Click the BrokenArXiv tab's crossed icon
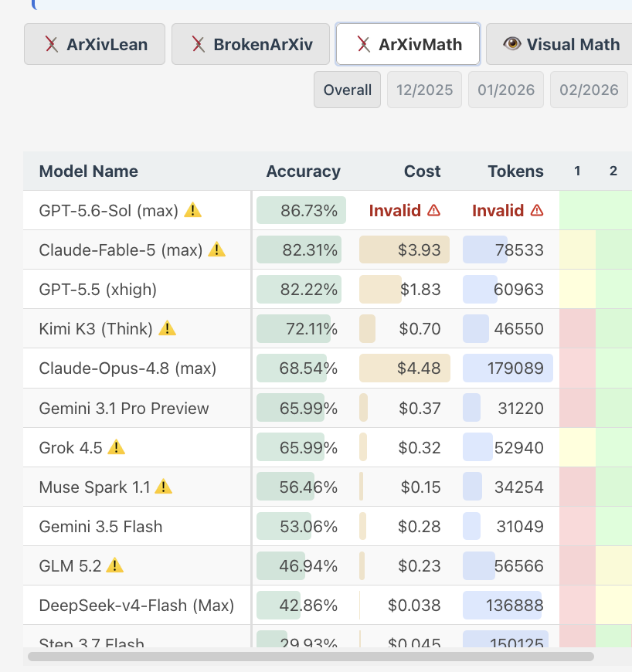This screenshot has height=672, width=632. [198, 44]
